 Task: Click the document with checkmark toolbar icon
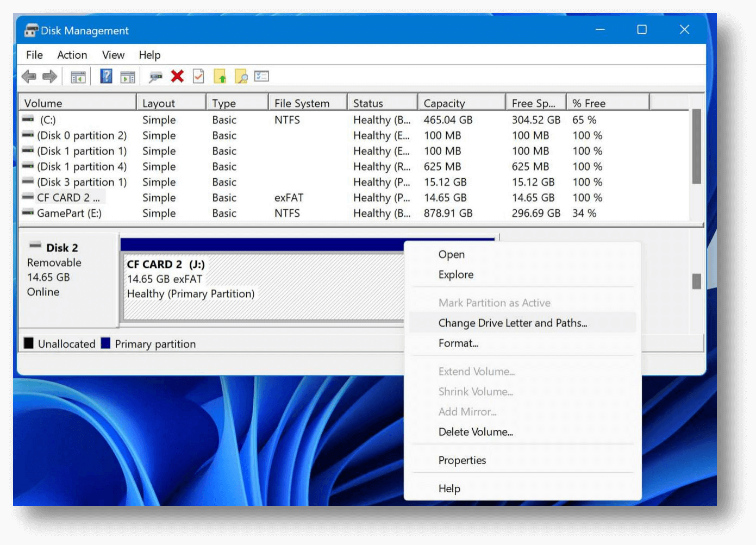tap(198, 76)
